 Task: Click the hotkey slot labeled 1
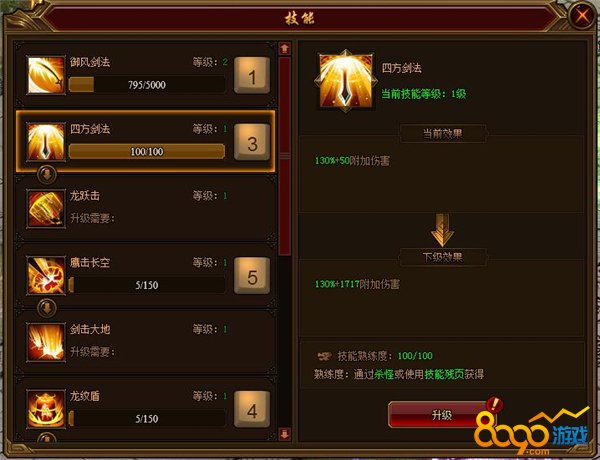click(252, 75)
